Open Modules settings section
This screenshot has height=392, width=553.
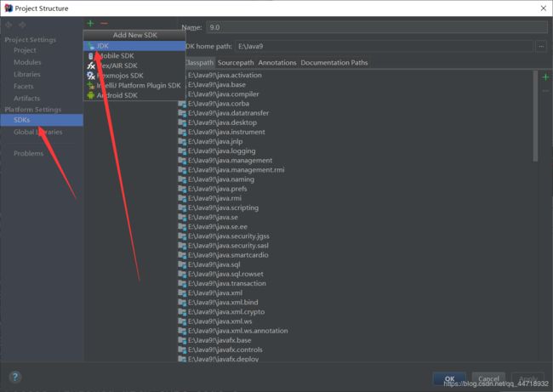27,62
